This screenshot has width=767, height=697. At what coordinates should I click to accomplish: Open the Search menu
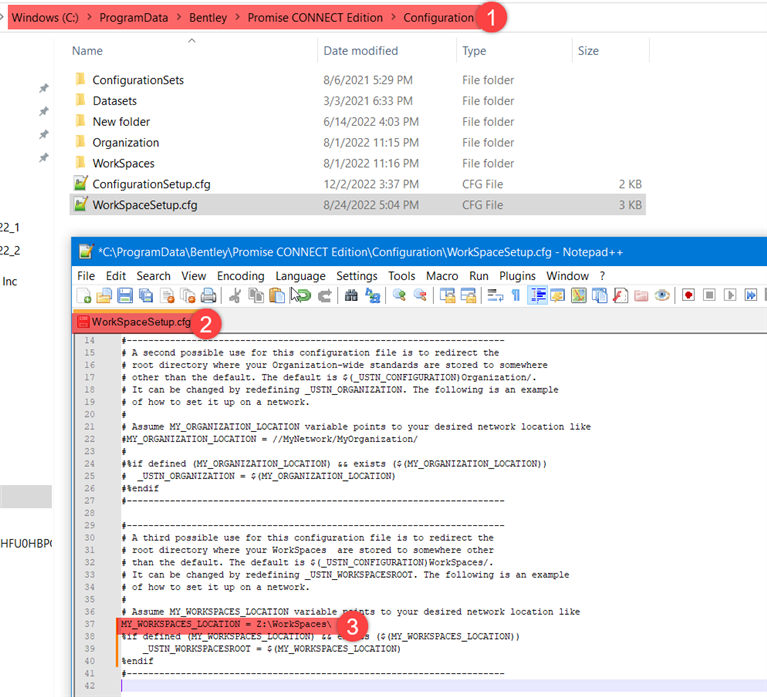(153, 276)
